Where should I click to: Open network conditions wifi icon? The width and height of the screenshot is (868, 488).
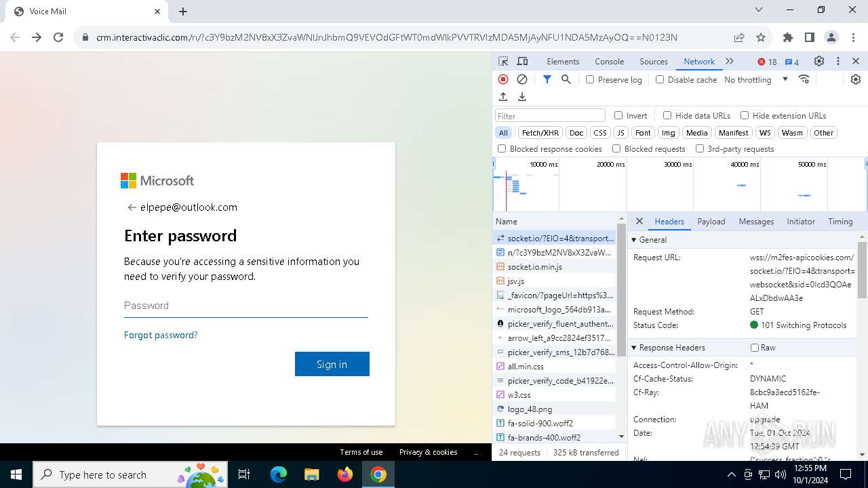pos(804,79)
